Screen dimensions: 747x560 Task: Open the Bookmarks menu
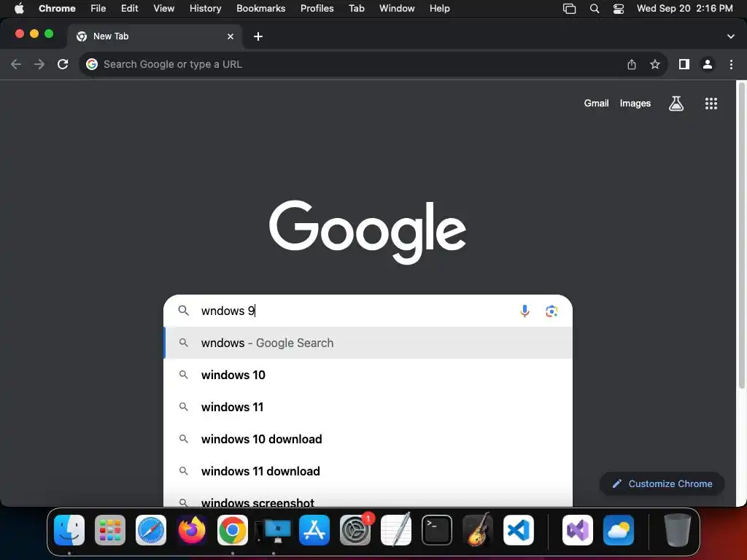(260, 9)
